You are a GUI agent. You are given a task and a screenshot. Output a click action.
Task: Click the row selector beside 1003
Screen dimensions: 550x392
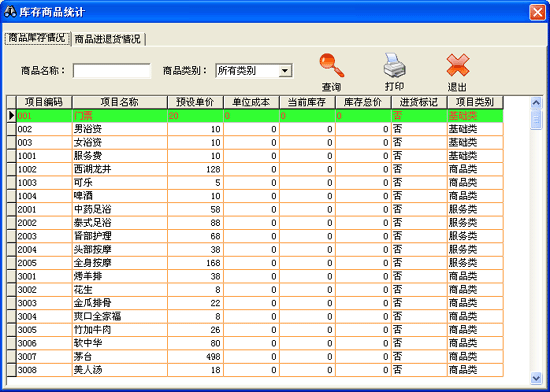(12, 182)
